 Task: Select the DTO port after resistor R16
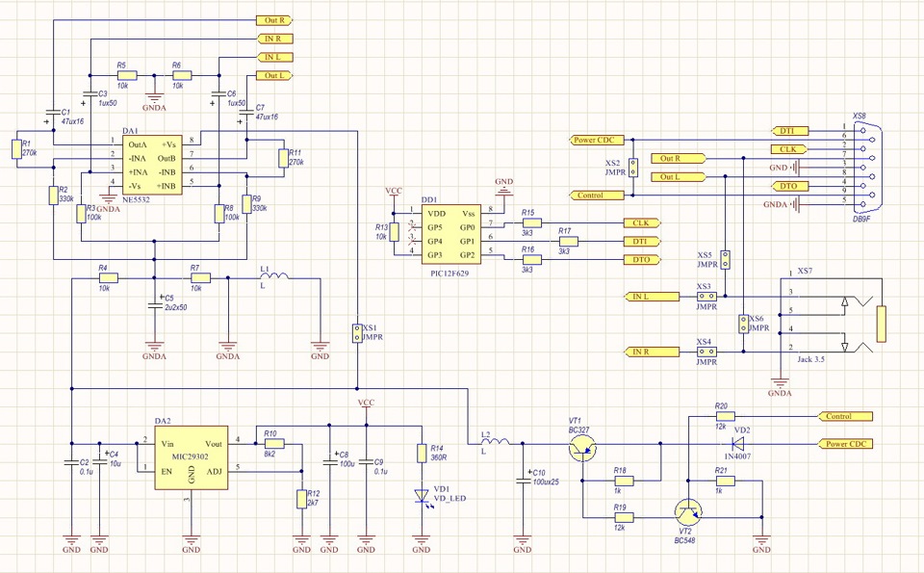(642, 259)
